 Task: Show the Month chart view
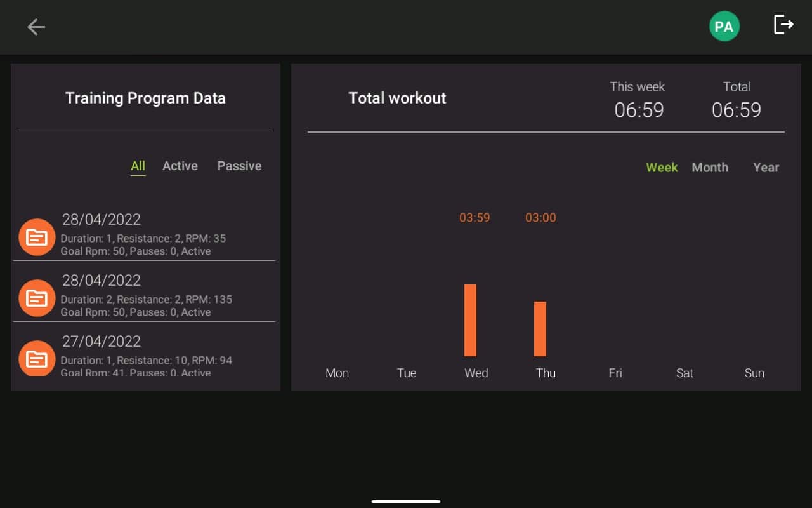tap(710, 168)
